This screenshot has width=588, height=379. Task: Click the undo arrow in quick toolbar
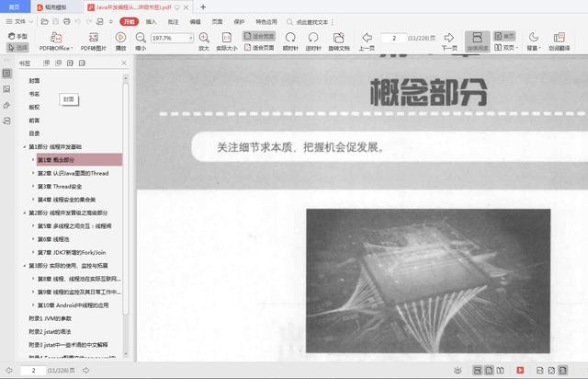77,22
